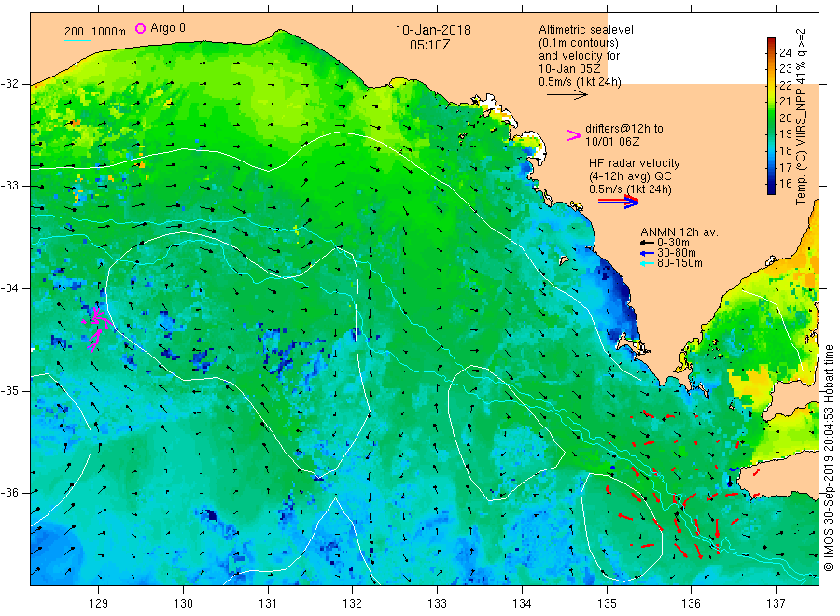This screenshot has height=616, width=840.
Task: Click the black altimetric velocity scale arrow
Action: (x=567, y=95)
